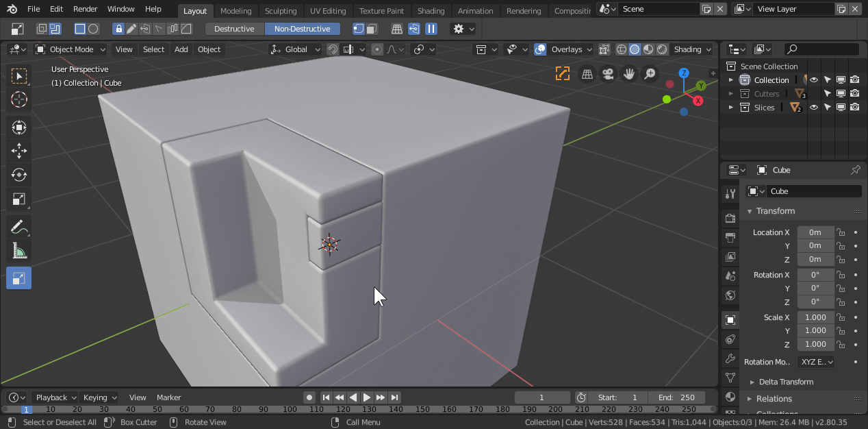The image size is (868, 429).
Task: Click the Destructive mode button
Action: (234, 29)
